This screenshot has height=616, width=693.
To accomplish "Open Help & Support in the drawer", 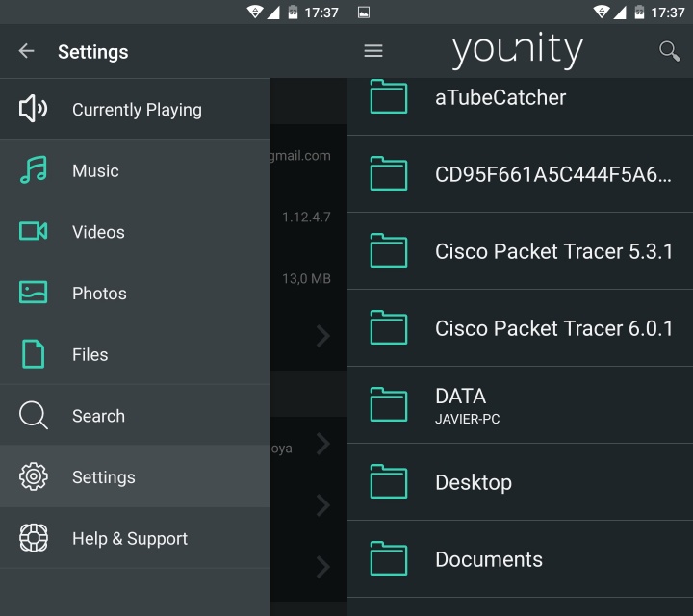I will [x=135, y=538].
